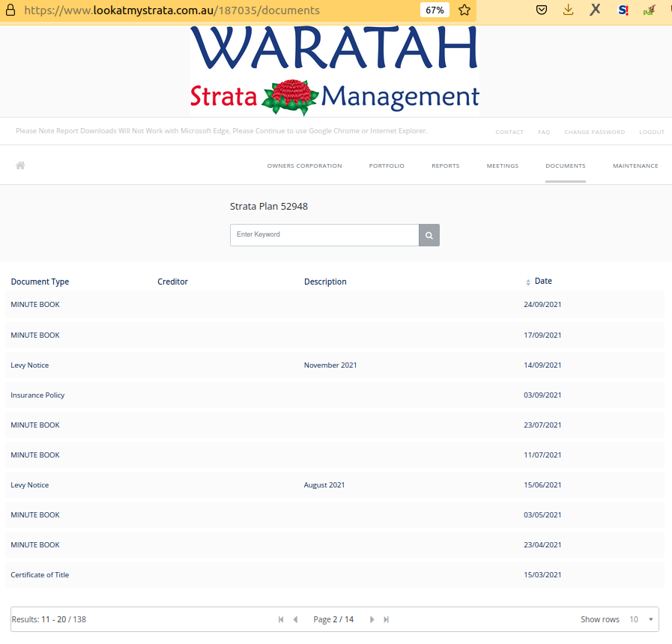The width and height of the screenshot is (672, 644).
Task: Click the browser URL address bar
Action: pos(219,10)
